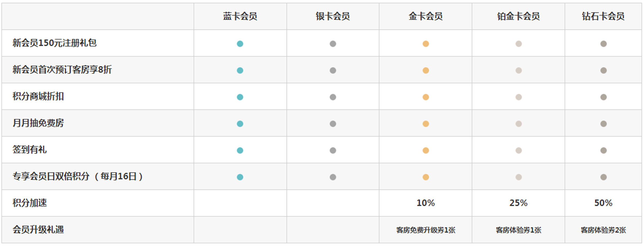This screenshot has width=644, height=246.
Task: Click the 会员升级礼遇 row label
Action: 38,230
